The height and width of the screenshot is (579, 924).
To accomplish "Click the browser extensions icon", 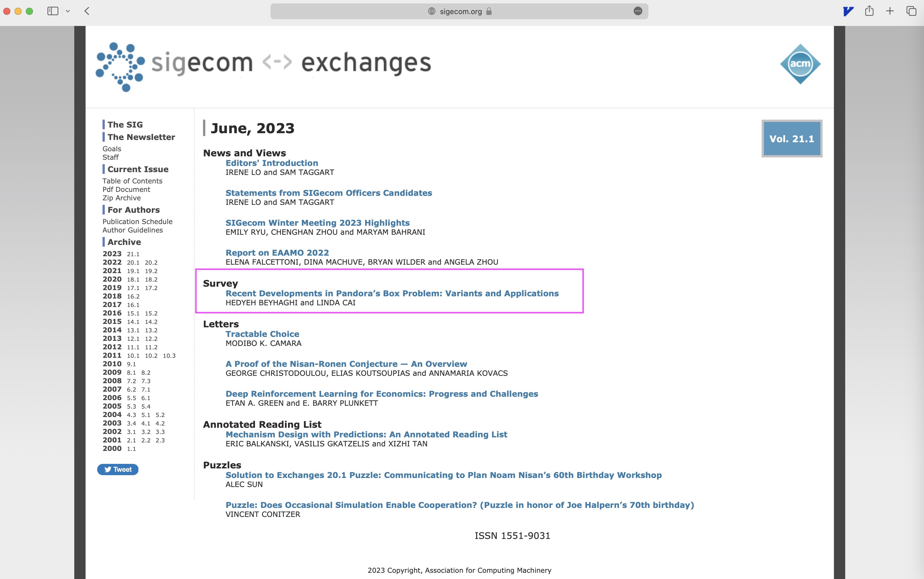I will coord(848,11).
